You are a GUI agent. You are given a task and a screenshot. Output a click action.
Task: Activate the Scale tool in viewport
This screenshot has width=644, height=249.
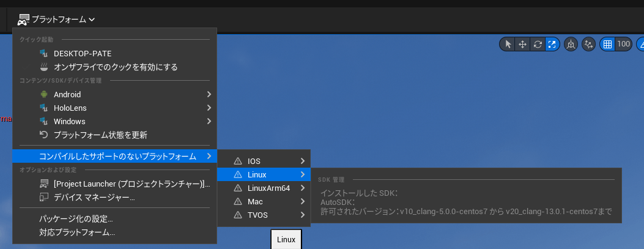[x=552, y=45]
